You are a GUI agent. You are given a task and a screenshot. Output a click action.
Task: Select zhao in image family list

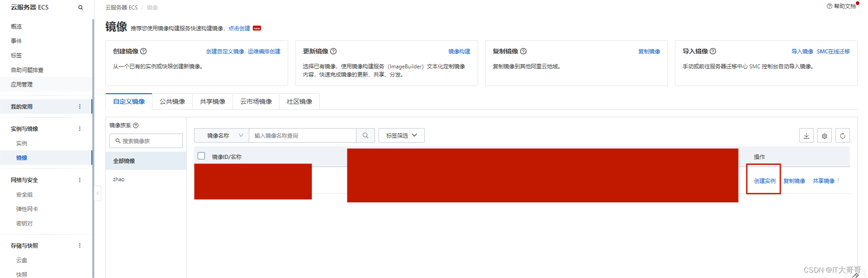119,179
